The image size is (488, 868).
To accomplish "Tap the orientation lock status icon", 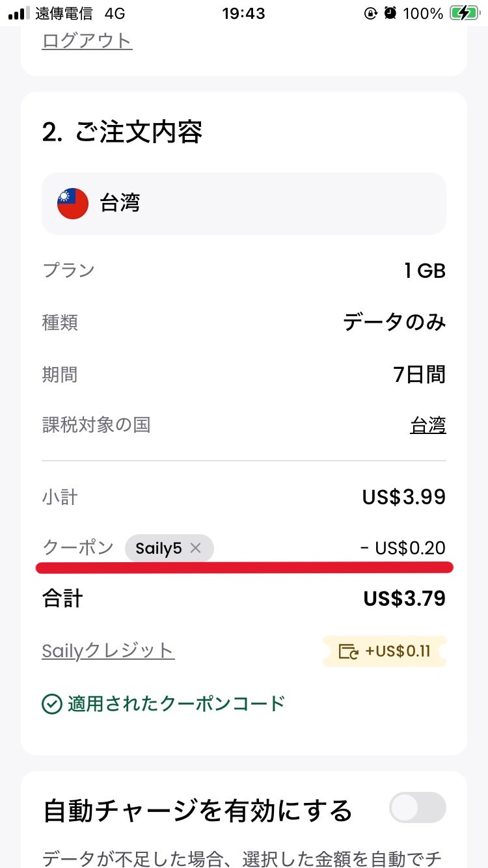I will [x=370, y=13].
